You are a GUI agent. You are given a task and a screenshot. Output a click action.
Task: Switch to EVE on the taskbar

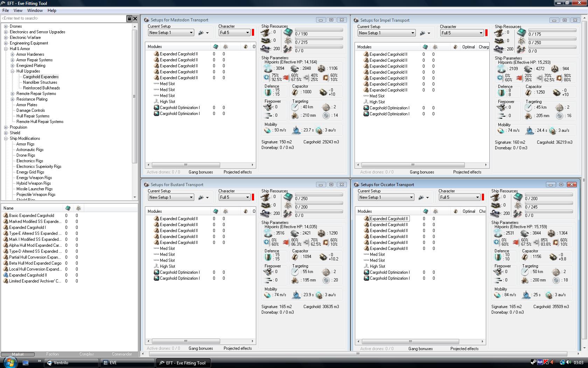(128, 363)
